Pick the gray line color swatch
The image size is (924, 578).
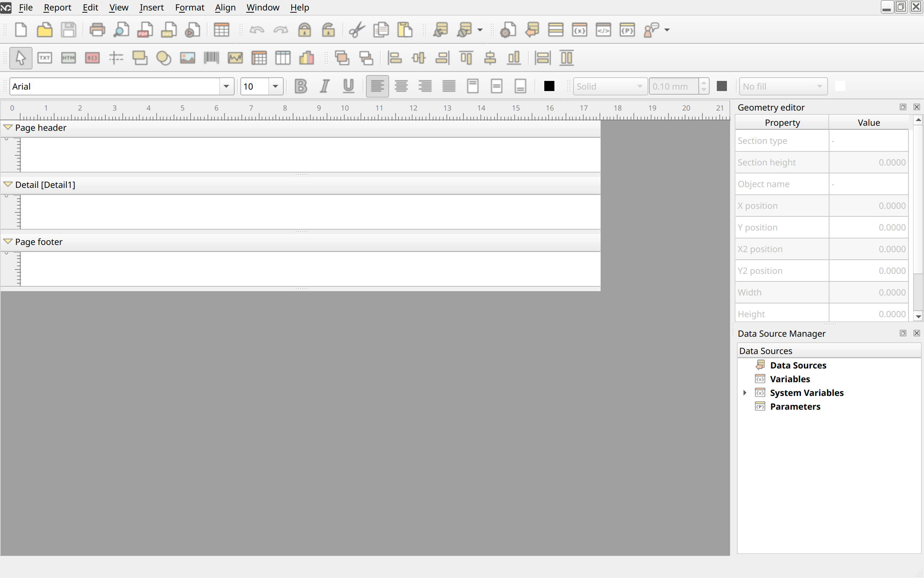coord(722,86)
